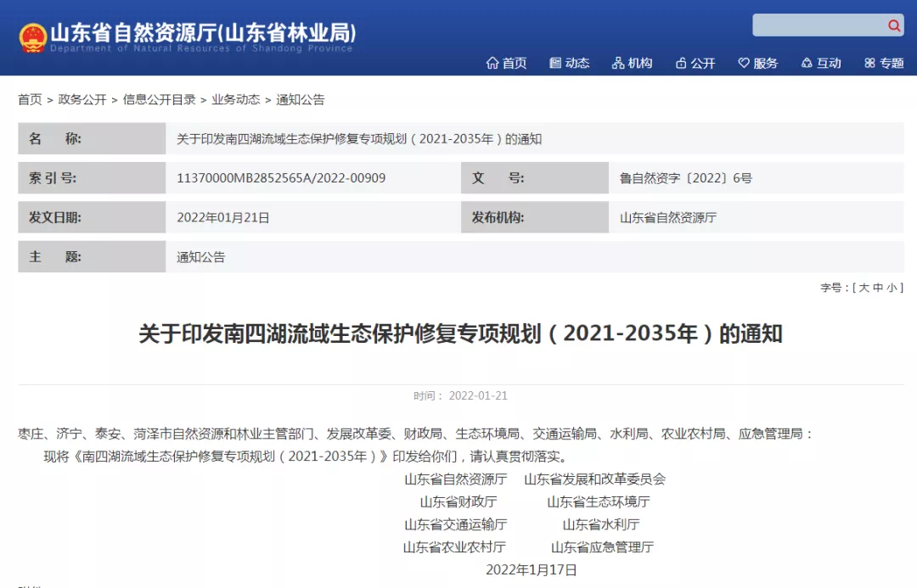Click the site title 山东省自然资源厅(山东省林业局)

[x=203, y=33]
